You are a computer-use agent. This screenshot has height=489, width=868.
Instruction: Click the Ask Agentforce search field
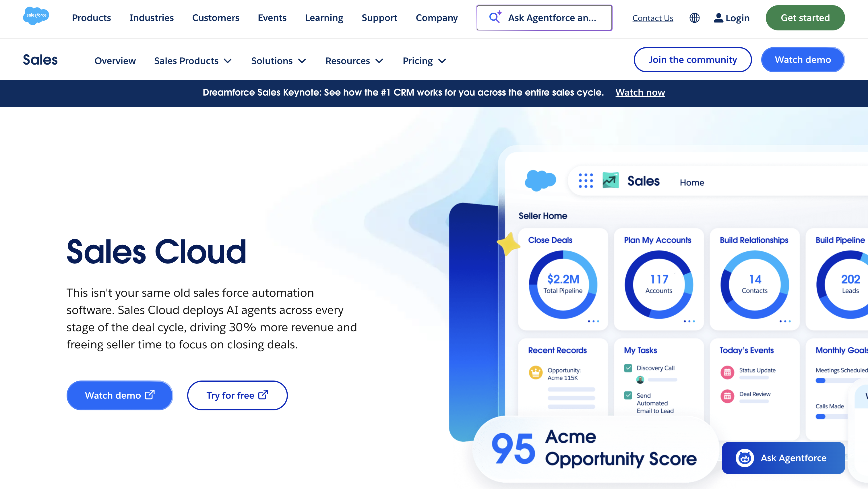point(544,18)
